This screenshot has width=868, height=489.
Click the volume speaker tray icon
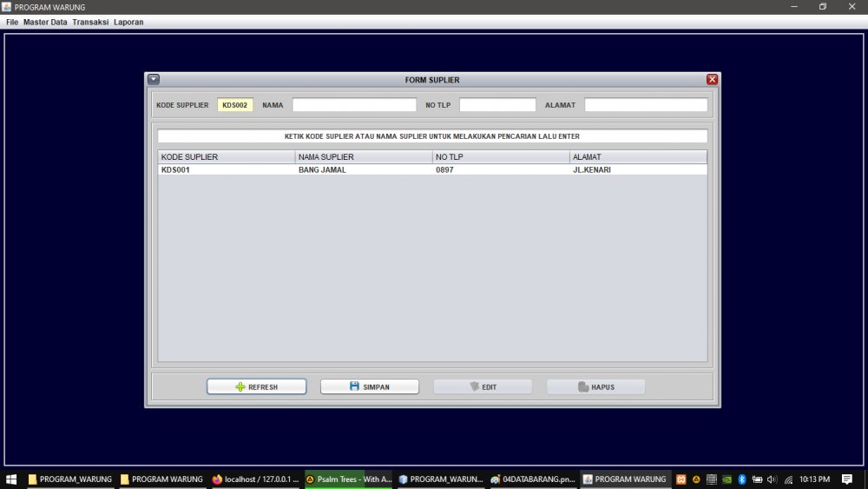[x=772, y=479]
